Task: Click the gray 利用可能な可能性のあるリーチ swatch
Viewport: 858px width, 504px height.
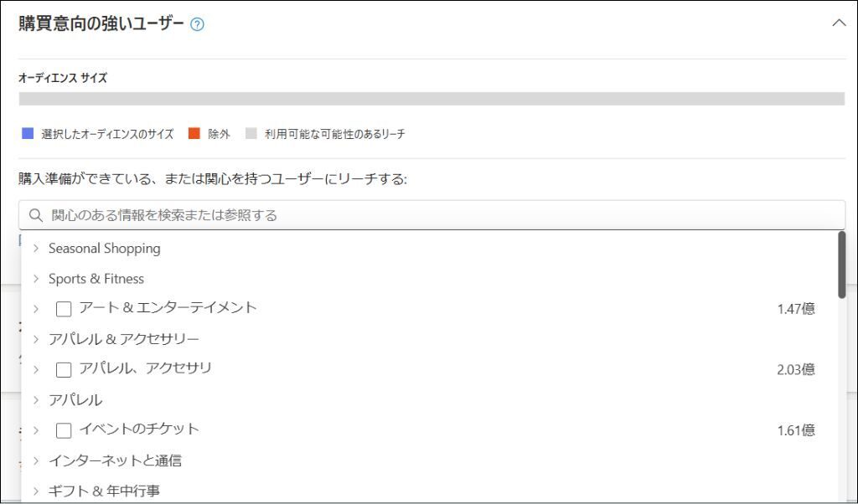Action: click(x=251, y=133)
